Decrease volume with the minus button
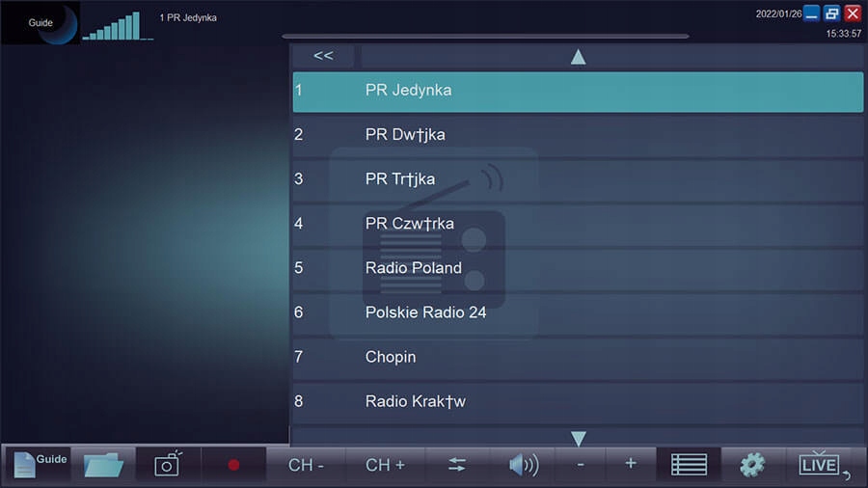The height and width of the screenshot is (488, 868). 581,464
